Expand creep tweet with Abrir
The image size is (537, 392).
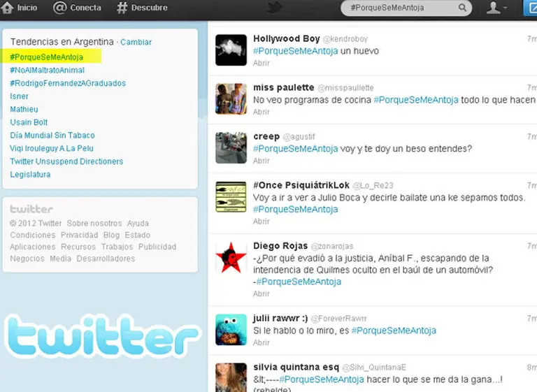point(262,161)
